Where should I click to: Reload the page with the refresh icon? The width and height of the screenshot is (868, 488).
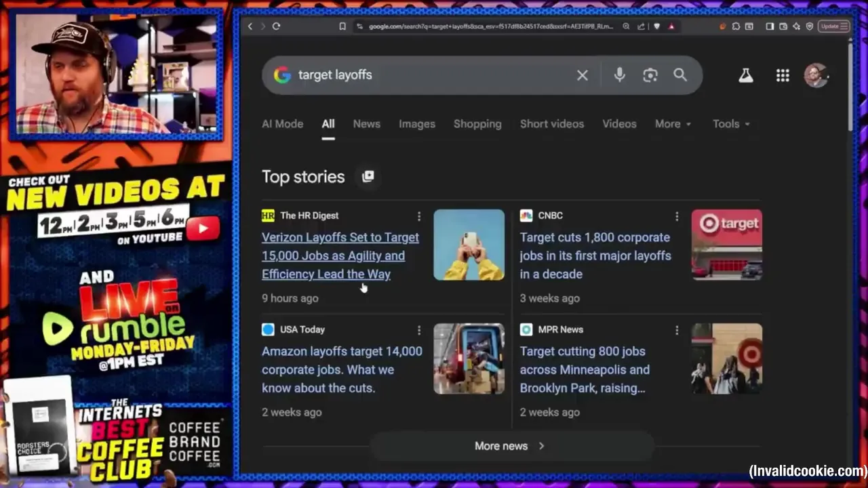[x=276, y=26]
